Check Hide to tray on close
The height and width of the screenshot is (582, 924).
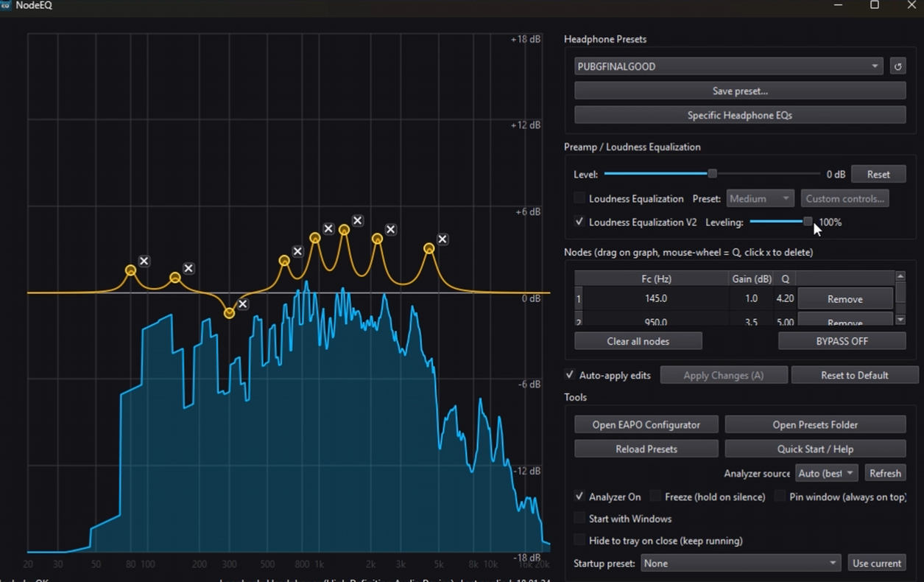pos(579,541)
